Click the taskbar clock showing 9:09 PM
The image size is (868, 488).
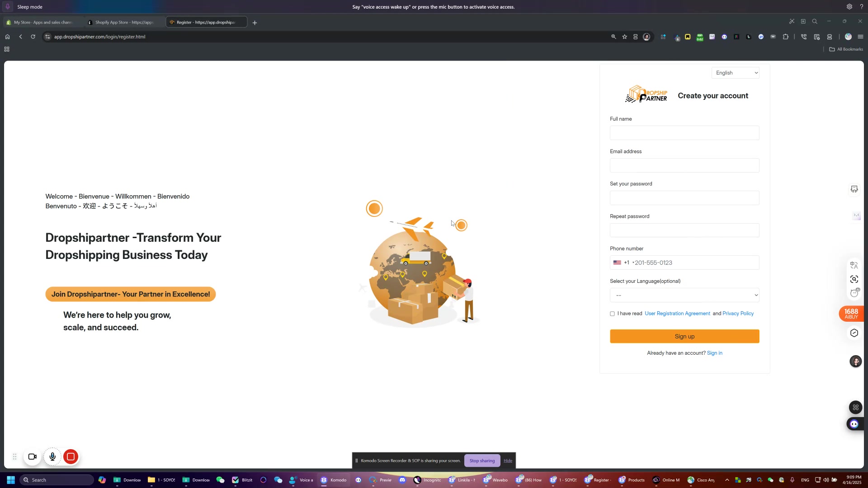pyautogui.click(x=852, y=480)
